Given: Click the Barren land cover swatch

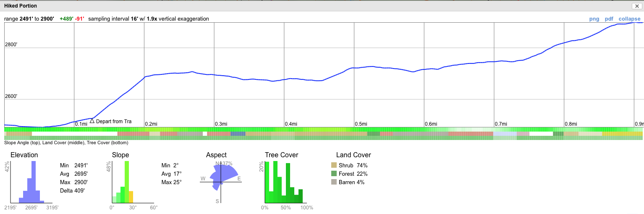Looking at the screenshot, I should [334, 182].
